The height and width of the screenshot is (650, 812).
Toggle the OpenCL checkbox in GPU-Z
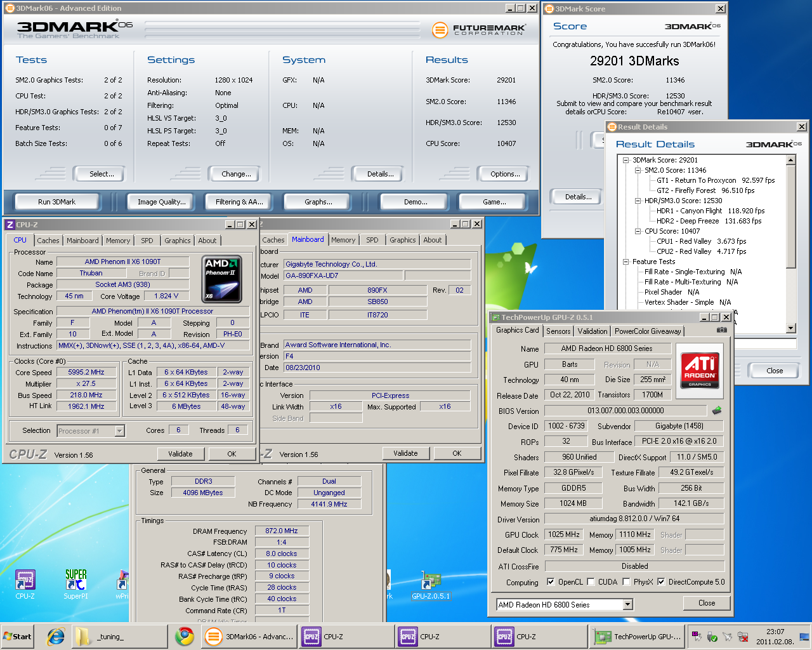tap(551, 581)
